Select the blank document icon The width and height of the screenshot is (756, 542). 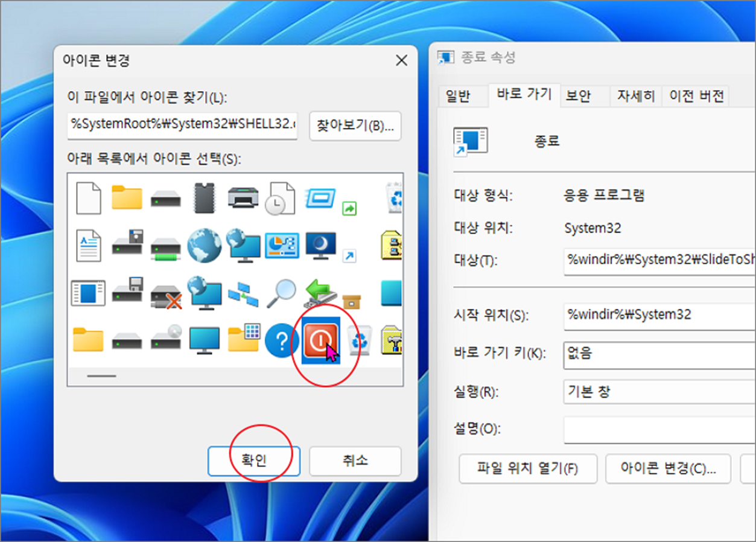[88, 198]
